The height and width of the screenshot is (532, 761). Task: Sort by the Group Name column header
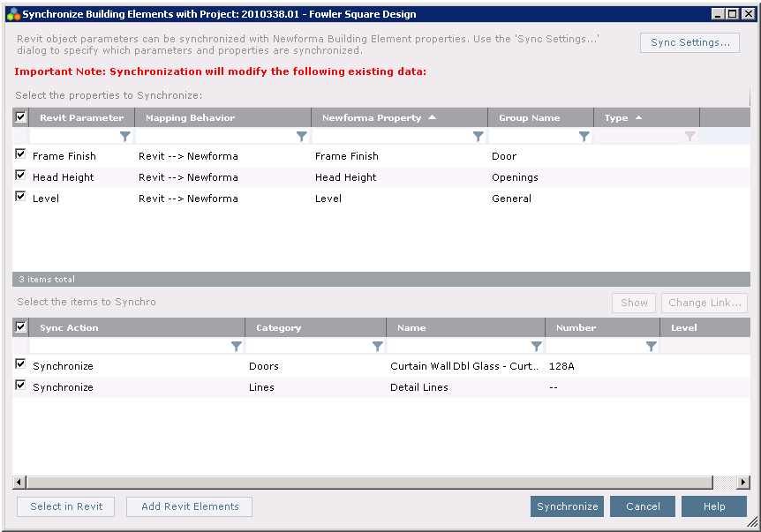coord(540,118)
